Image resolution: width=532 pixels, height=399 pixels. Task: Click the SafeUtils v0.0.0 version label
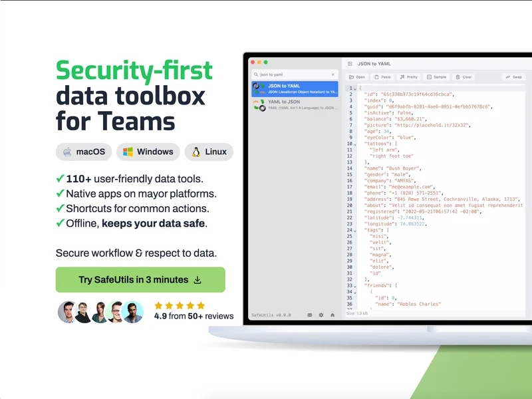coord(271,315)
